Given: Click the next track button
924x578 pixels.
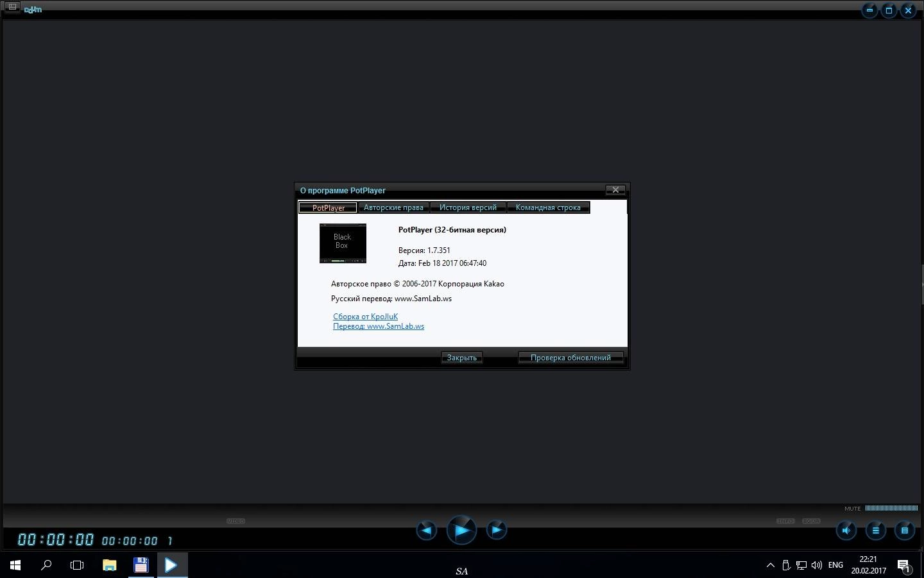Looking at the screenshot, I should (x=497, y=530).
